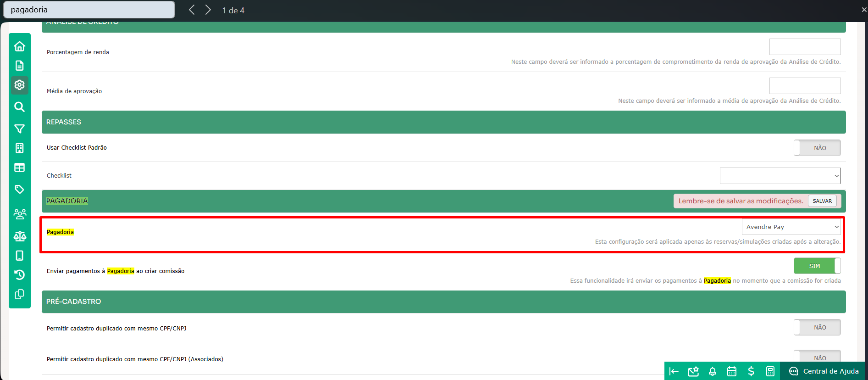Screen dimensions: 868x380
Task: Open the balance scale icon in sidebar
Action: (20, 236)
